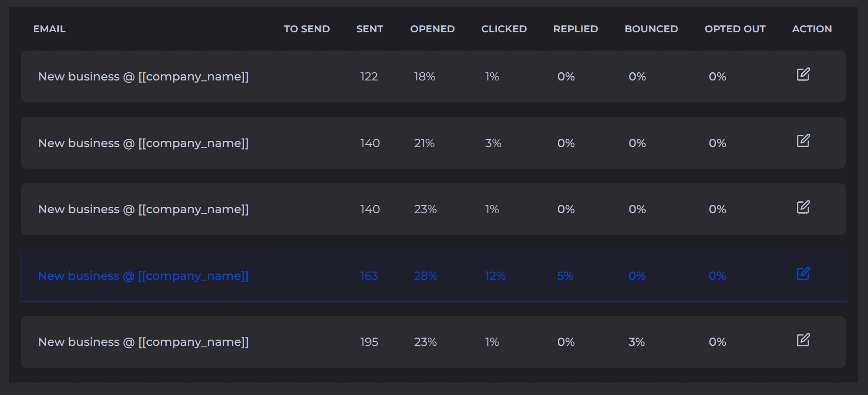Click the OPTED OUT column header
This screenshot has width=868, height=395.
(x=735, y=29)
